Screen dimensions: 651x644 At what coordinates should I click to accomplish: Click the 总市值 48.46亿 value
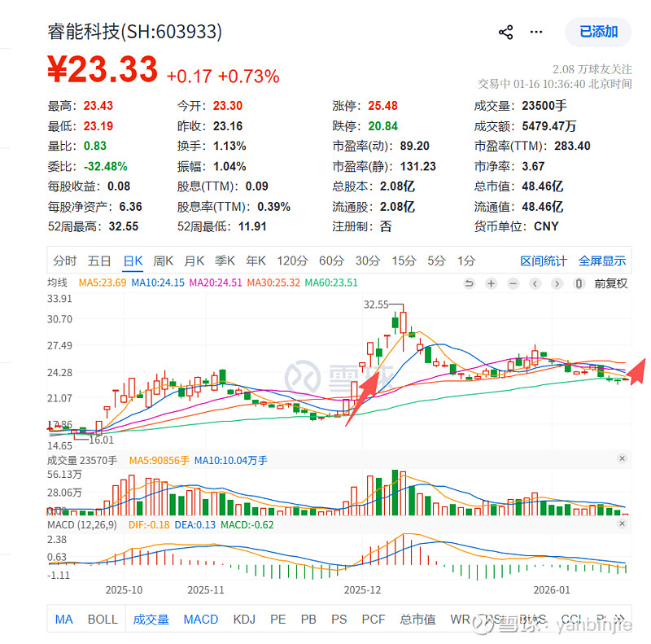click(x=542, y=186)
